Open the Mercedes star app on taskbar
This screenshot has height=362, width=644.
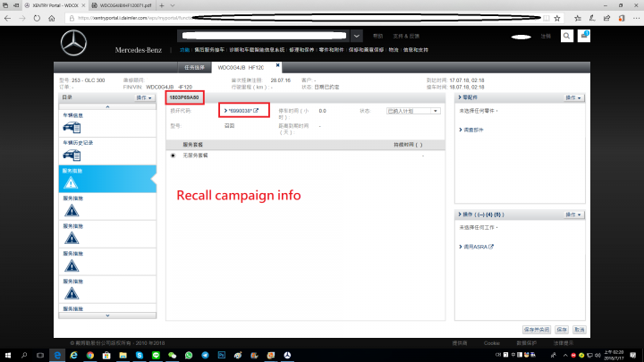(287, 356)
